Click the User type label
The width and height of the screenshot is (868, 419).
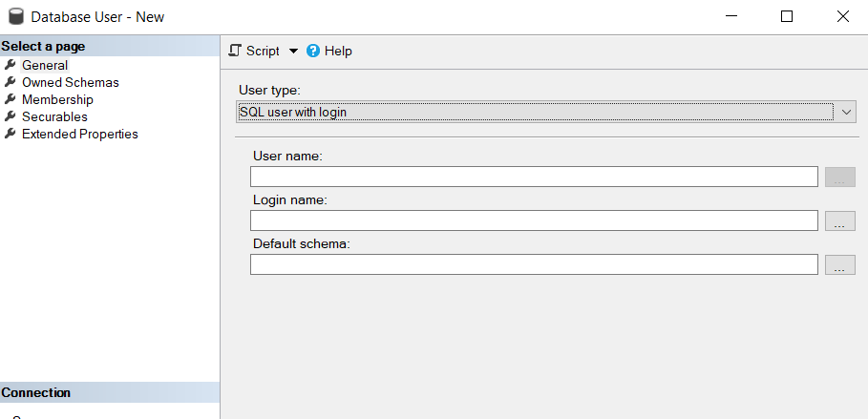(269, 90)
